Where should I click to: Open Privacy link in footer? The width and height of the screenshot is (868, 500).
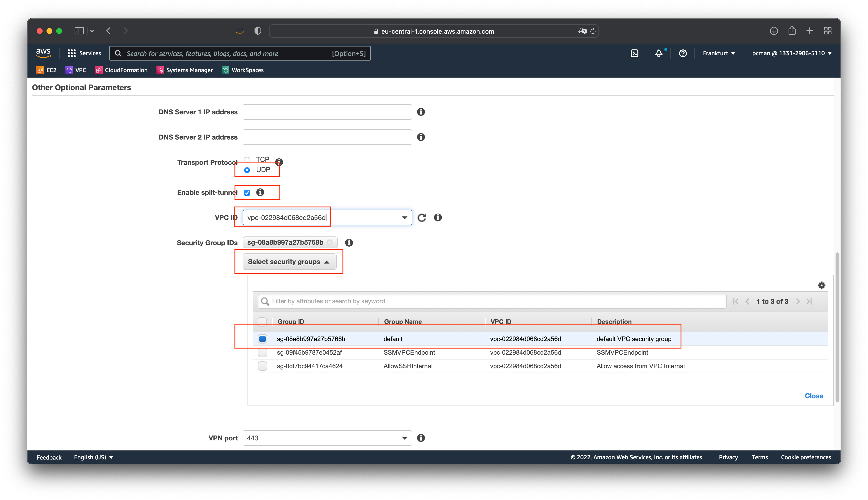tap(728, 457)
